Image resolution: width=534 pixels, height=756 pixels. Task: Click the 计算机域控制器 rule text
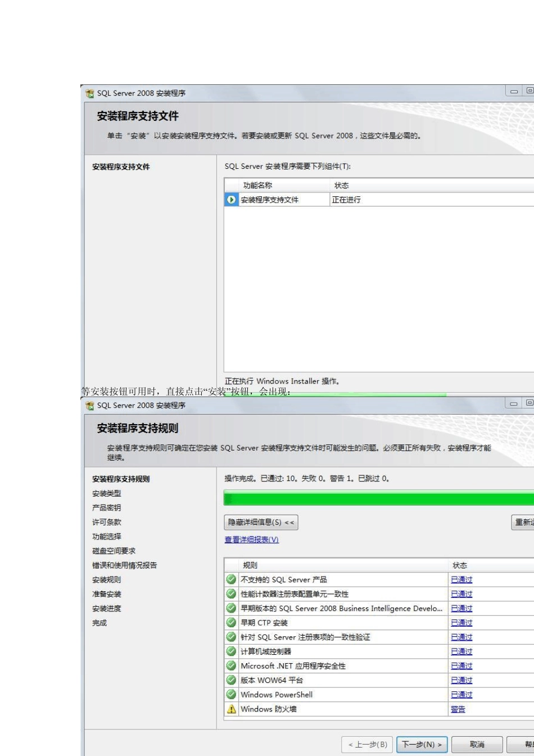(266, 651)
